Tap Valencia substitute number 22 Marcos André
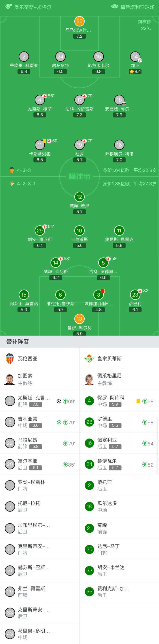 point(10,443)
